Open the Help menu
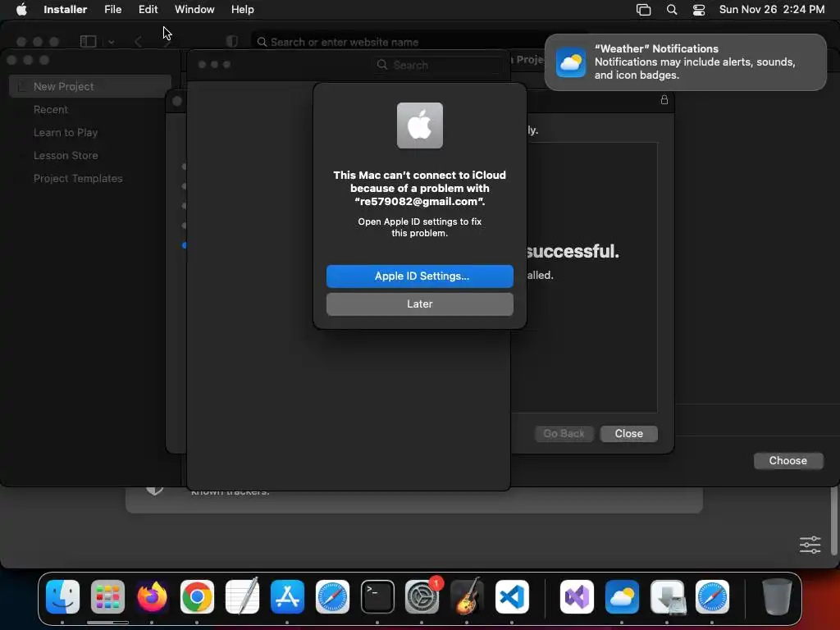Image resolution: width=840 pixels, height=630 pixels. click(x=242, y=9)
